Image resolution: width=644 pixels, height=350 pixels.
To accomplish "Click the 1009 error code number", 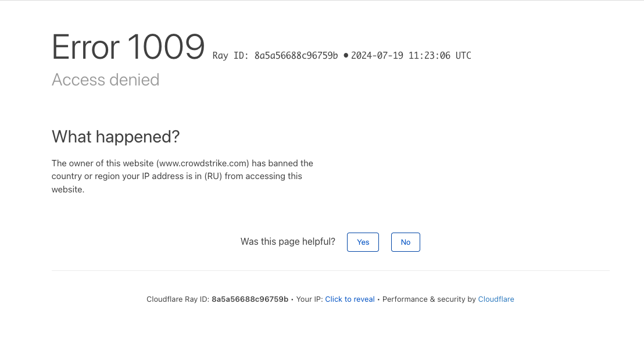I will click(x=166, y=48).
